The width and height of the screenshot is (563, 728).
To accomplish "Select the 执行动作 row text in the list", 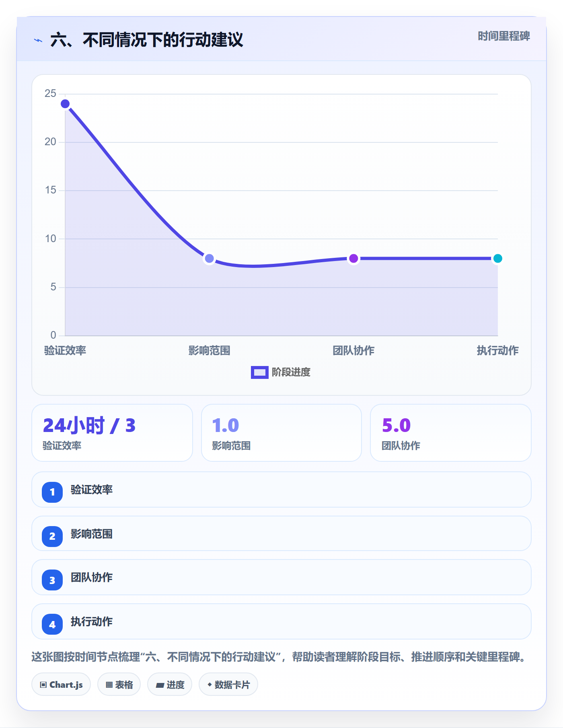I will 92,621.
